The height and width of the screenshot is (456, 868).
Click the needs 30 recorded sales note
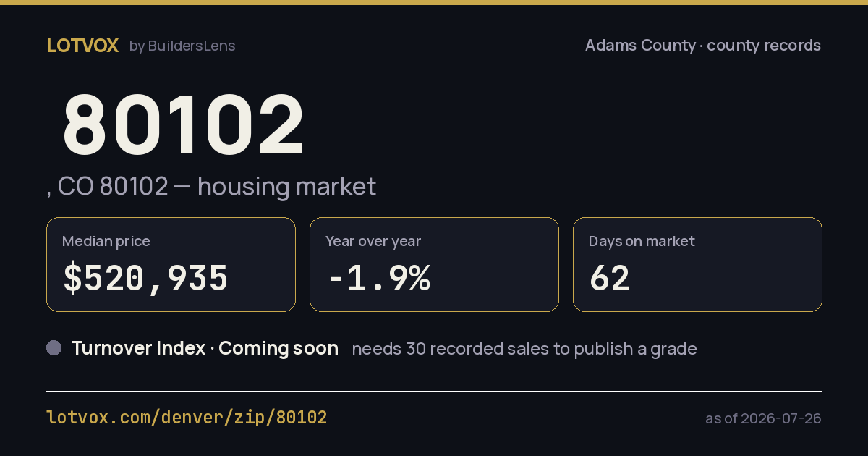point(524,349)
